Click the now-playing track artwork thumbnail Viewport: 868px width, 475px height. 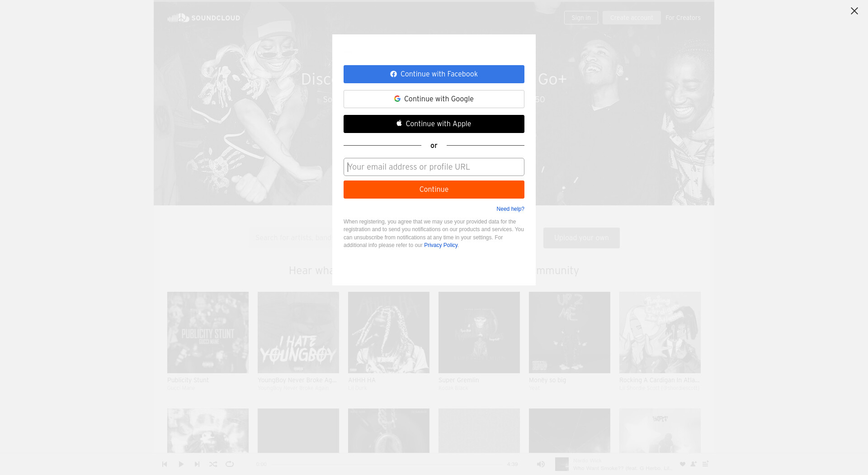click(562, 464)
